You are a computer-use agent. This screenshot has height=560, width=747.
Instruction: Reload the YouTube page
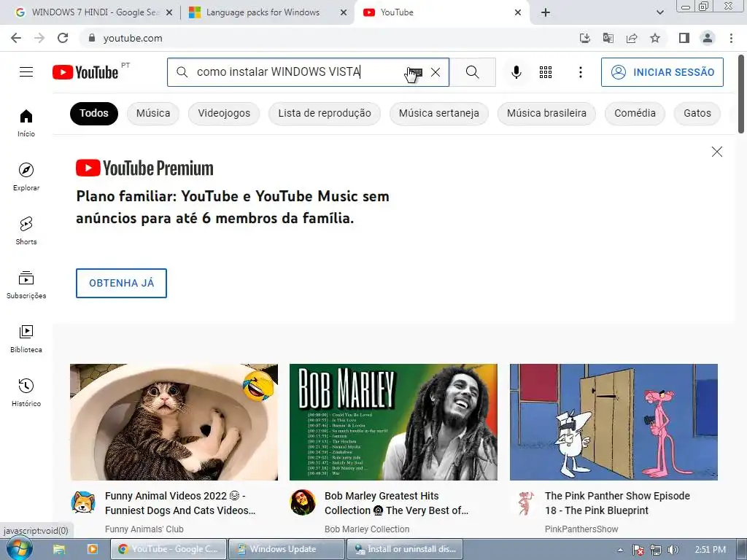point(63,38)
